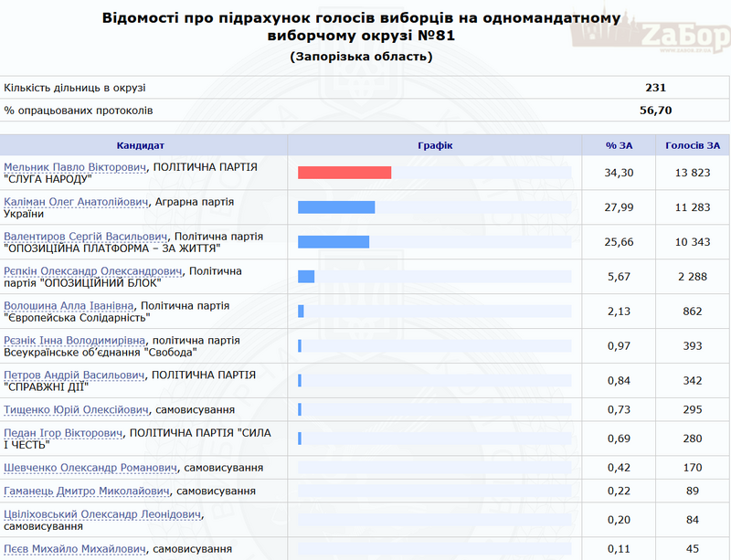The width and height of the screenshot is (731, 560).
Task: Open Валентиров Сергій Васильович candidate link
Action: coord(86,236)
